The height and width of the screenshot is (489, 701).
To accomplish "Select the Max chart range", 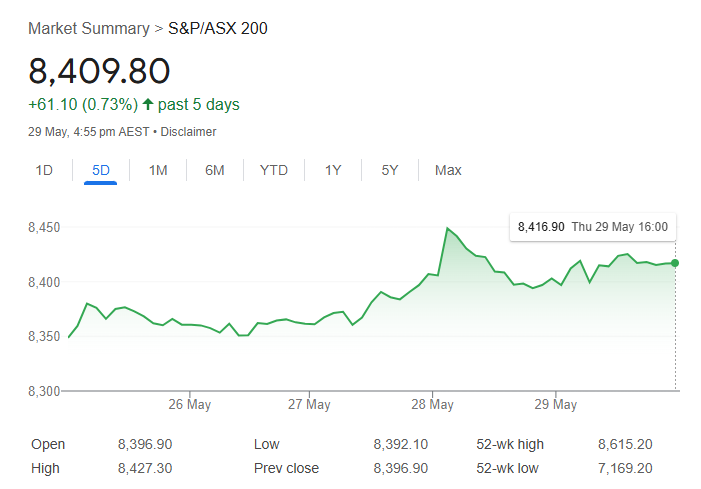I will coord(448,170).
